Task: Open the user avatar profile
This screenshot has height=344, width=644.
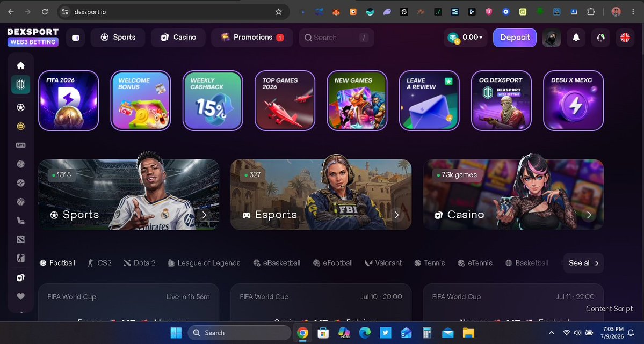Action: pos(552,38)
